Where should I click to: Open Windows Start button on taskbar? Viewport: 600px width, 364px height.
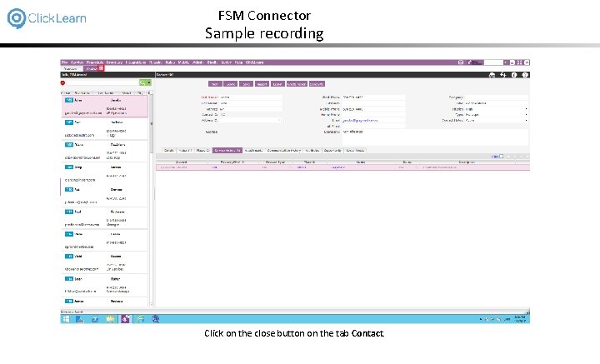[x=66, y=319]
